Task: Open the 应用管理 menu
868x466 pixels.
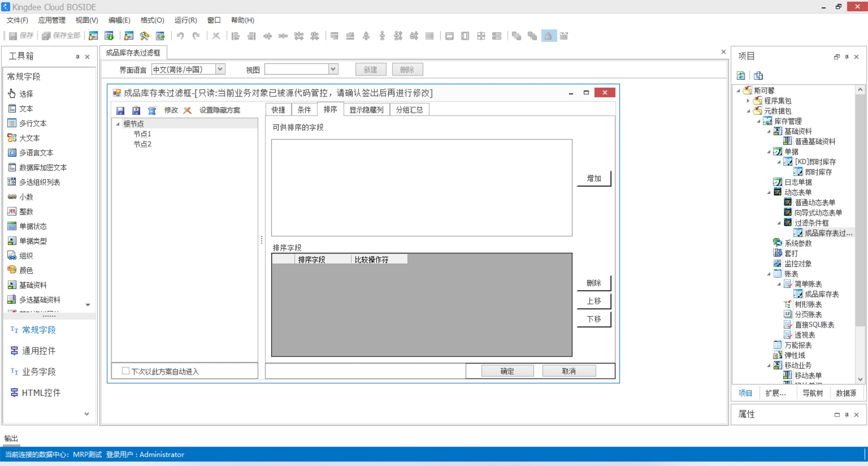Action: click(52, 20)
